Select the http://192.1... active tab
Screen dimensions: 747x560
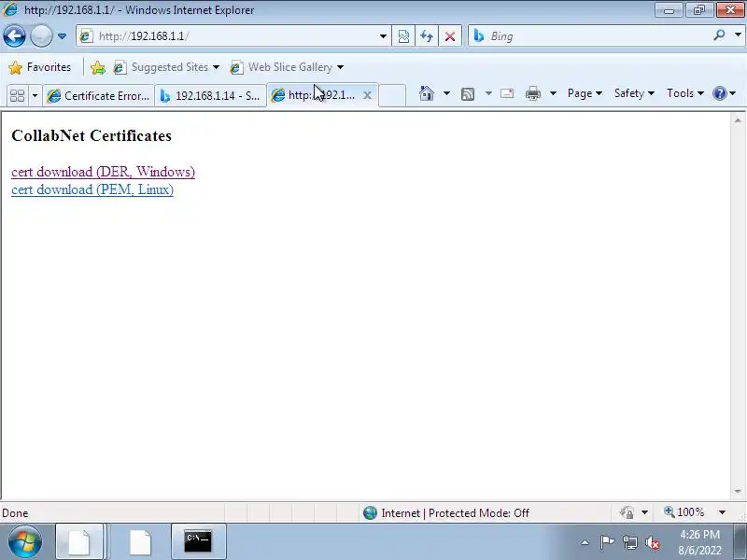[317, 95]
